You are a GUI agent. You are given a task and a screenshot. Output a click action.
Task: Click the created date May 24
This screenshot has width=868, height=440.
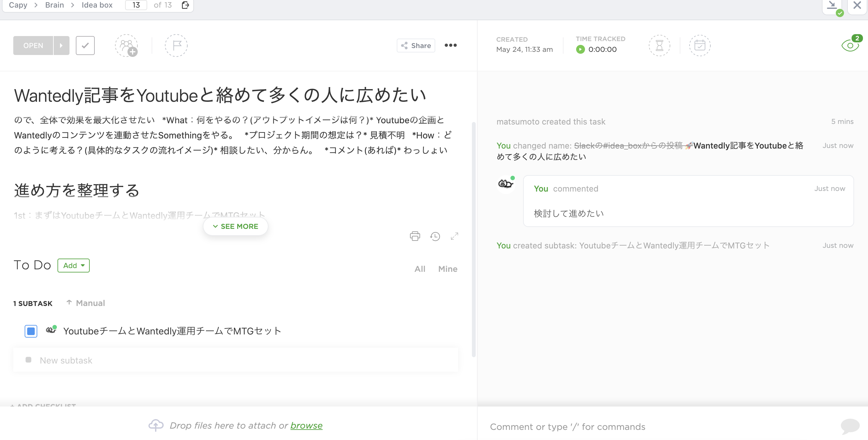(524, 50)
